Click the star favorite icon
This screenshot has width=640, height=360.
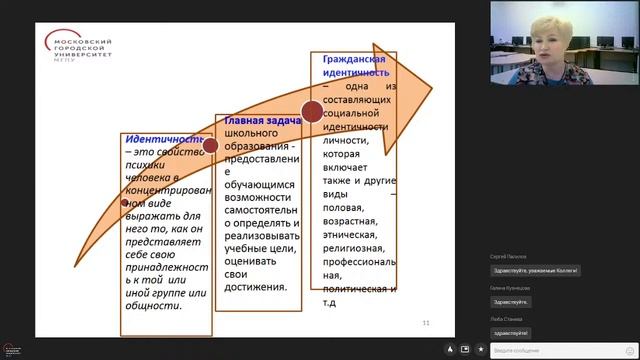481,349
